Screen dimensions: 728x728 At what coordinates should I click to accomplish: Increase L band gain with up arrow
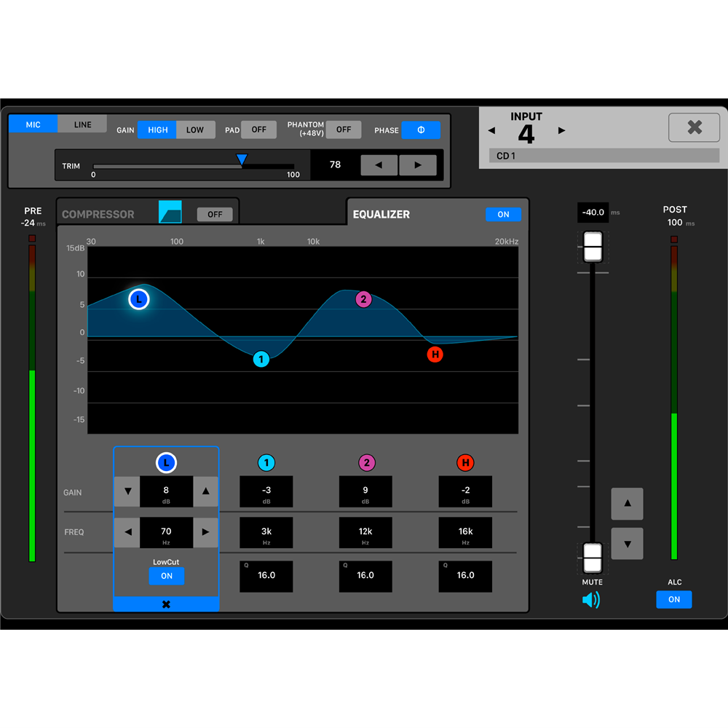pyautogui.click(x=205, y=492)
